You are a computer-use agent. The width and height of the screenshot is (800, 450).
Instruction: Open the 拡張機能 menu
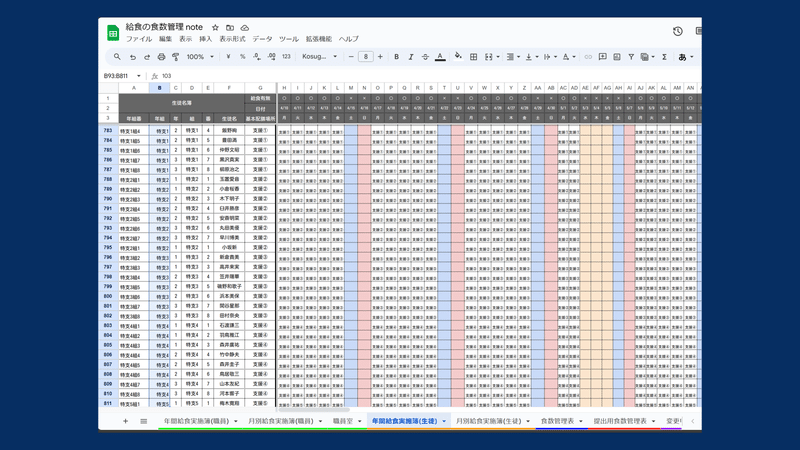[319, 39]
